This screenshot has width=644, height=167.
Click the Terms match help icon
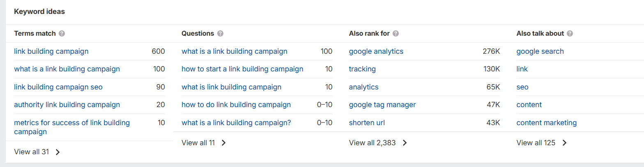[62, 34]
